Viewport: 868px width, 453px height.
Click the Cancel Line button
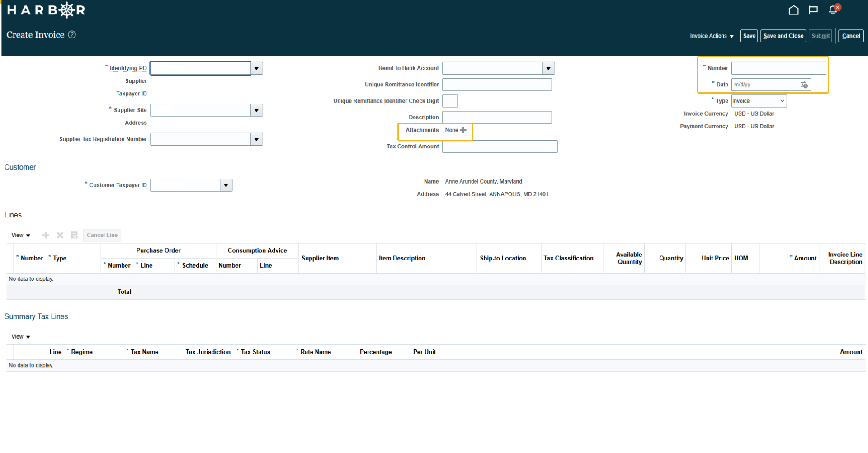(102, 235)
